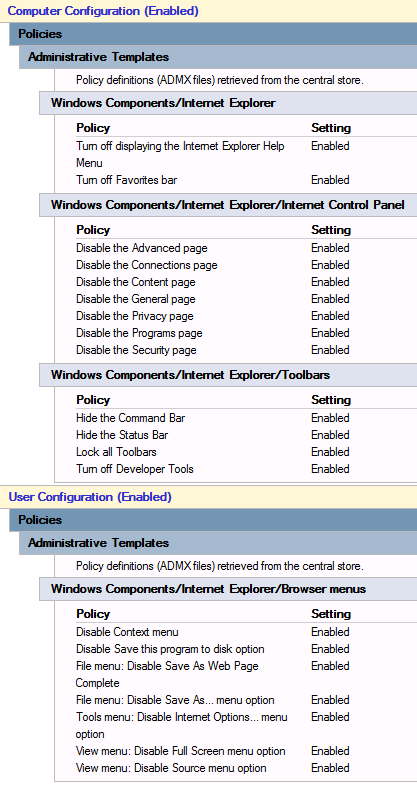
Task: Select File menu: Disable Save As... menu option
Action: 175,700
